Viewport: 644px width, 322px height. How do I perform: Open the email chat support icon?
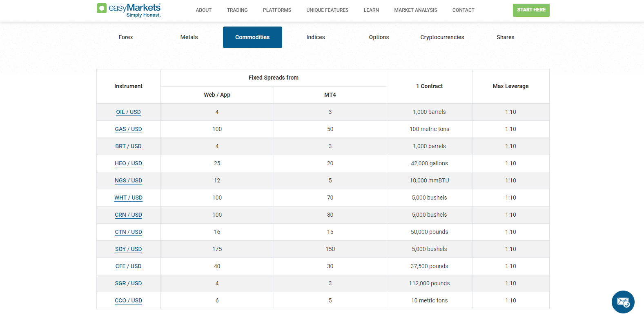click(x=623, y=302)
